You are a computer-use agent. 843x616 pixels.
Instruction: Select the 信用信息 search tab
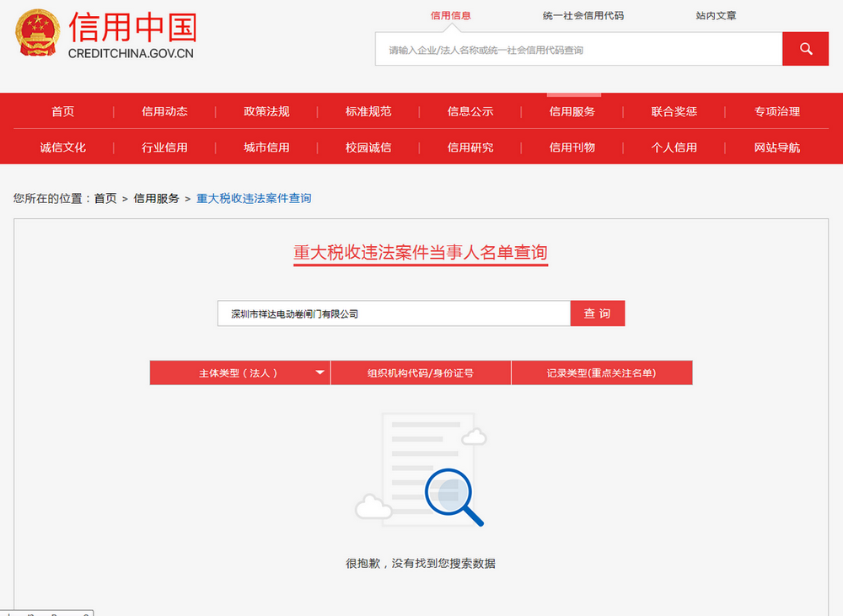point(450,15)
